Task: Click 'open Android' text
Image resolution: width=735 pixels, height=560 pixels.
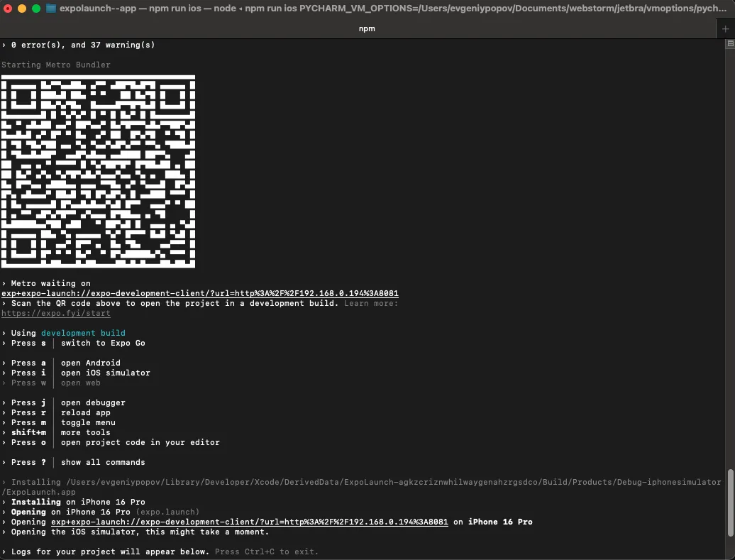Action: (91, 363)
